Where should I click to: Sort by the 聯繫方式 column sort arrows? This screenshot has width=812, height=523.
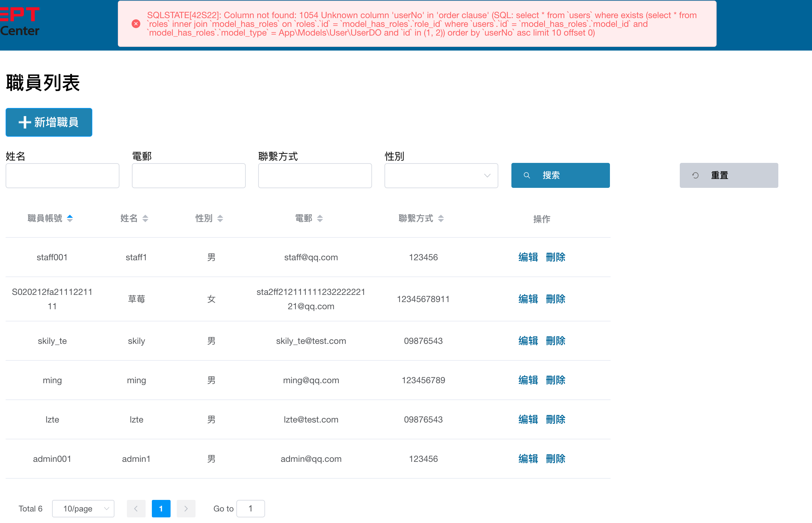(x=441, y=218)
